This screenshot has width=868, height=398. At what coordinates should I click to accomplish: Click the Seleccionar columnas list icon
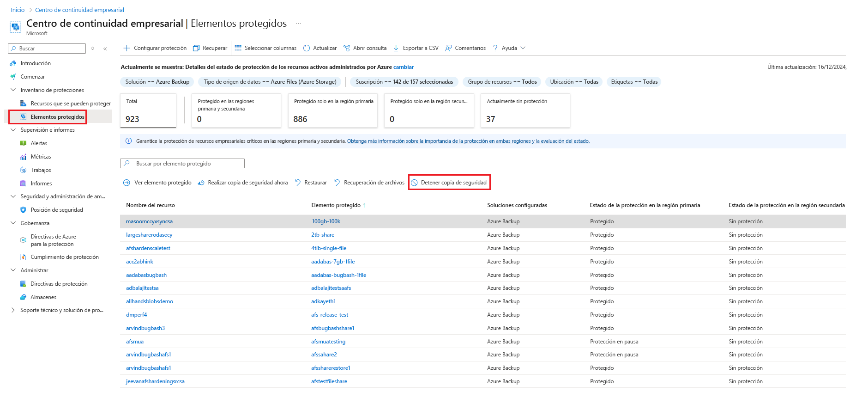point(238,48)
